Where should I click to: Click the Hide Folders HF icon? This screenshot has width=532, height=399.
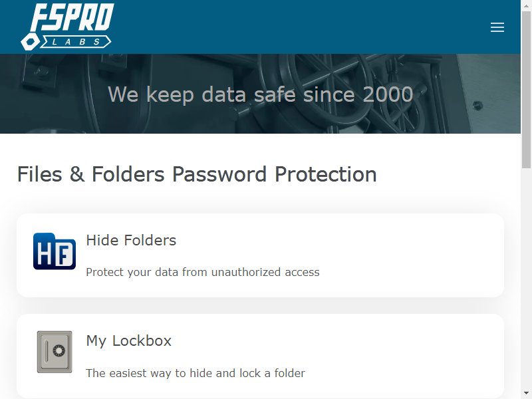[55, 251]
